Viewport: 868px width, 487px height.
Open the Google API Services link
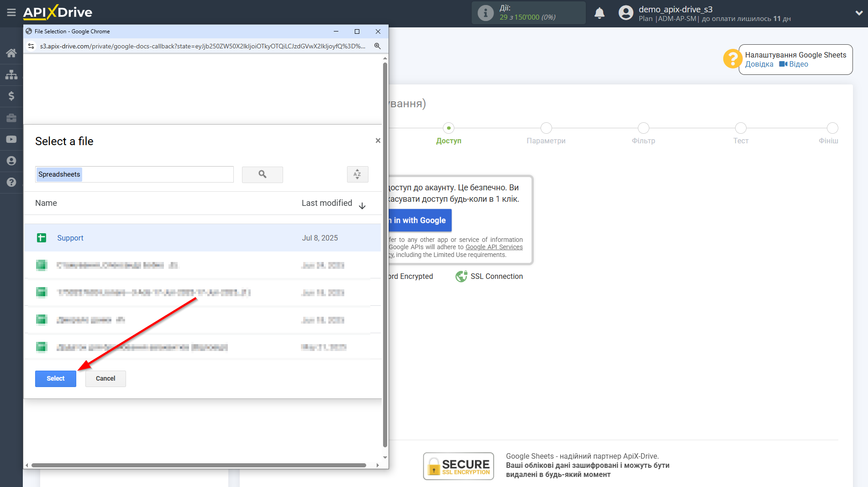[494, 247]
